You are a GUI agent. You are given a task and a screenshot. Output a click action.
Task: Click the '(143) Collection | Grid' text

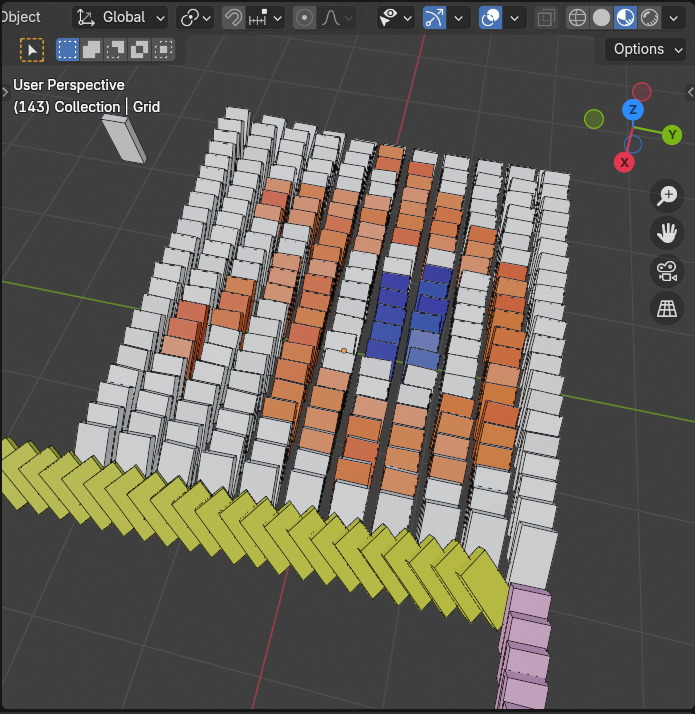tap(87, 107)
